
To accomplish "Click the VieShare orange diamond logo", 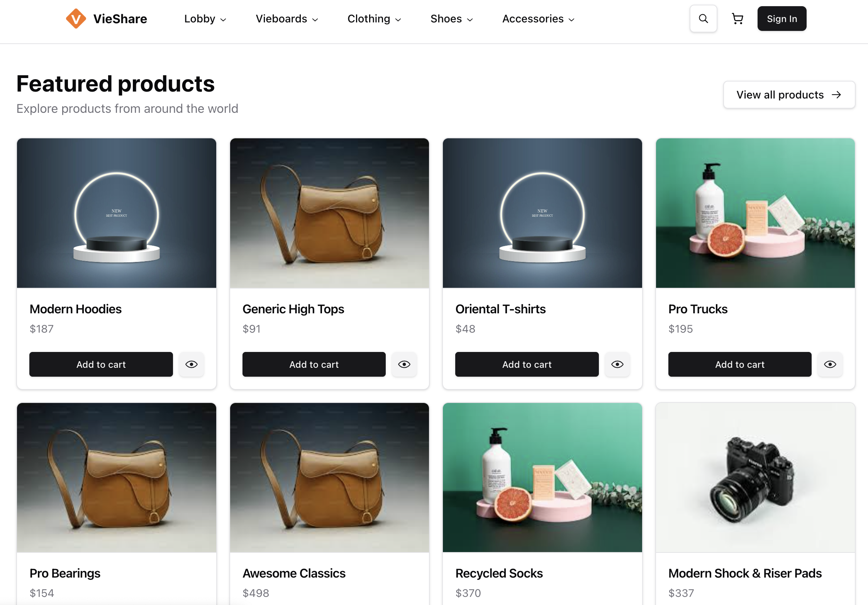I will tap(76, 19).
